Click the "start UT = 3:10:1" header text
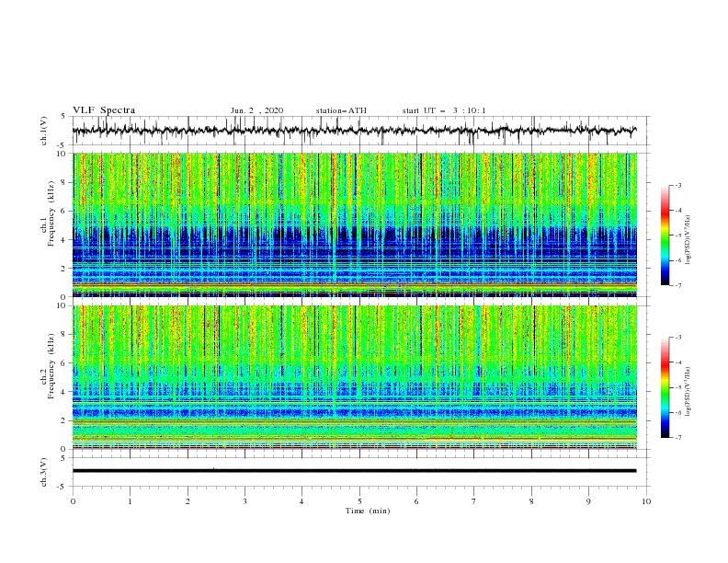This screenshot has width=728, height=563. [444, 110]
